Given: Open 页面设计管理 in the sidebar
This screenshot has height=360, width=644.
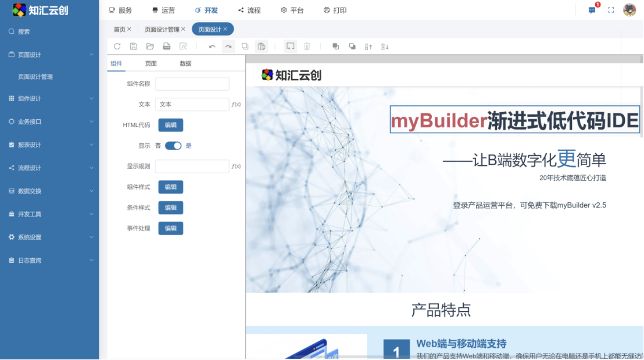Looking at the screenshot, I should (35, 77).
